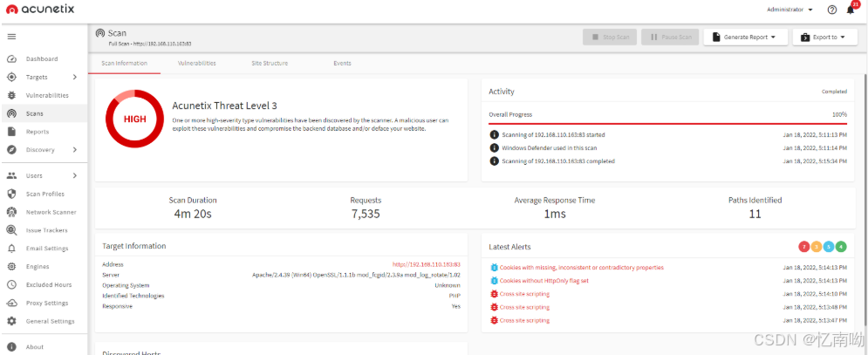Switch to the Events tab
The height and width of the screenshot is (355, 868).
point(342,63)
